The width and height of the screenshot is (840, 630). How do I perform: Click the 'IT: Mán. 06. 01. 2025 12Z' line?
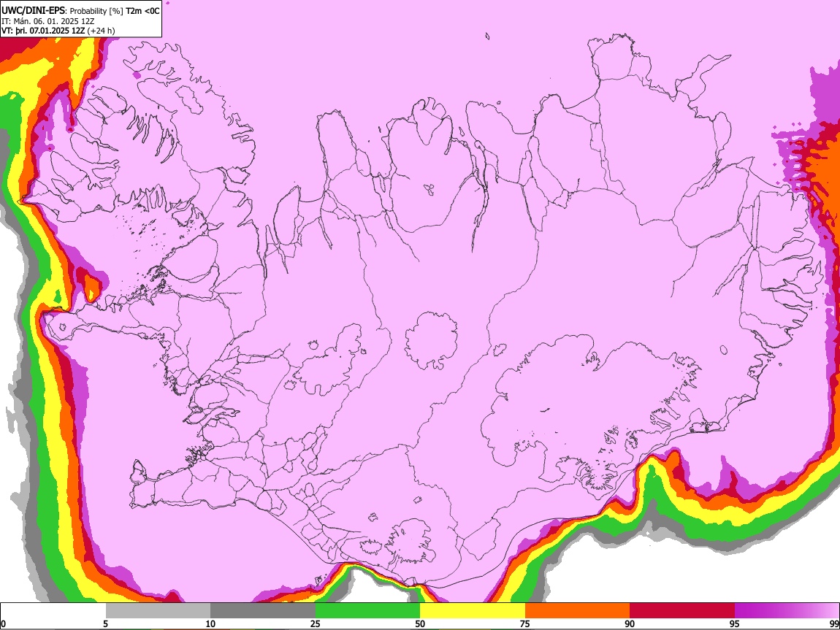tap(47, 21)
